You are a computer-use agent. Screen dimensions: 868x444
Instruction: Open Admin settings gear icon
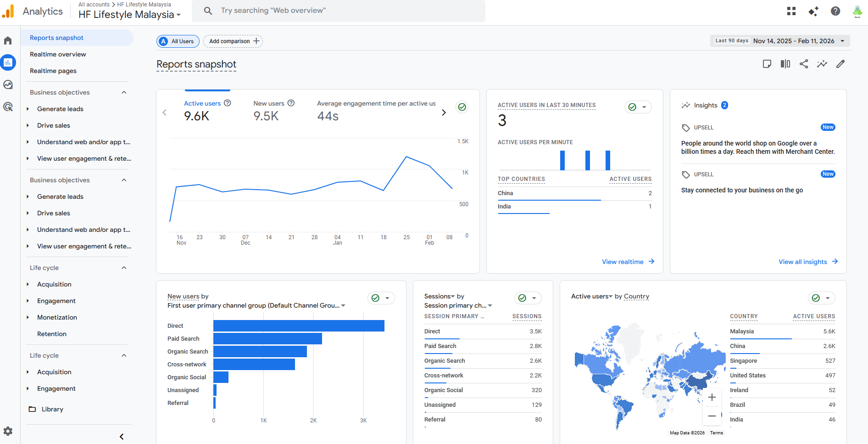click(8, 431)
